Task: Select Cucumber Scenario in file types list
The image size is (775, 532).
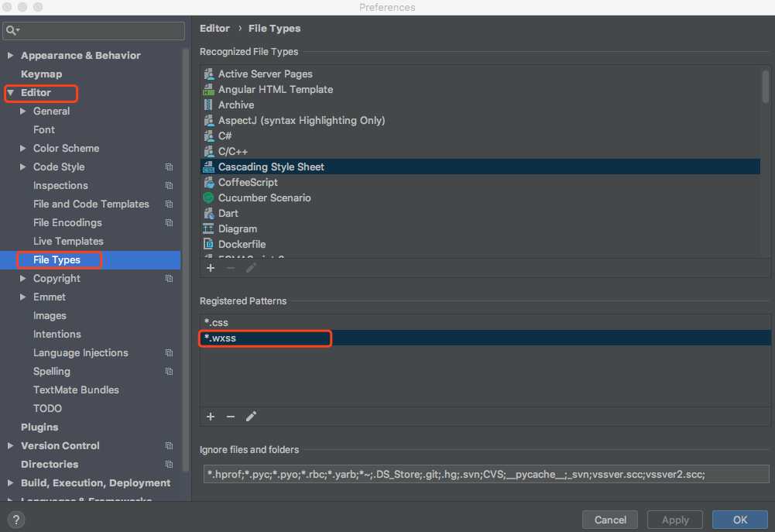Action: 481,197
